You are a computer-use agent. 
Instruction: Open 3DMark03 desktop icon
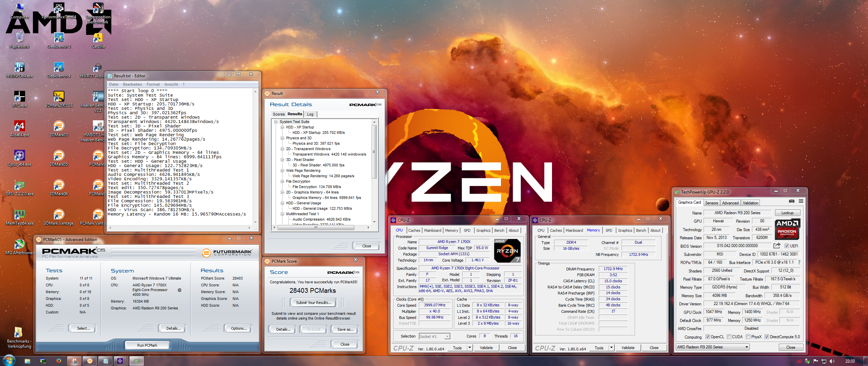(59, 129)
